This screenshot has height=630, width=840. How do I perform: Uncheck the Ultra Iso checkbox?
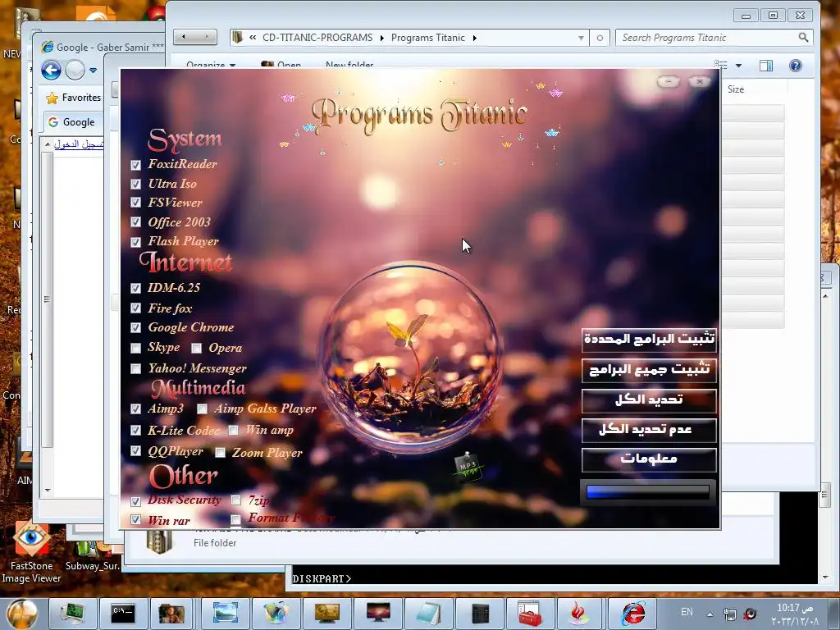point(136,185)
